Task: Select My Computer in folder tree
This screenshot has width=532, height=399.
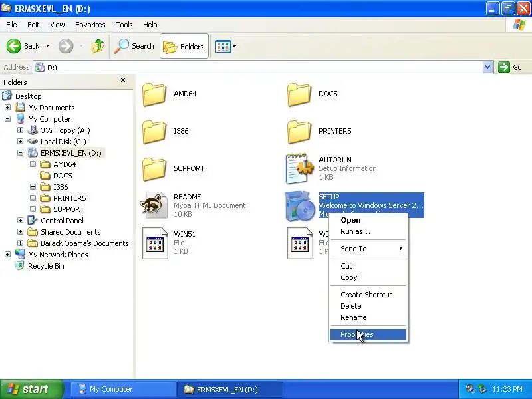Action: coord(49,119)
